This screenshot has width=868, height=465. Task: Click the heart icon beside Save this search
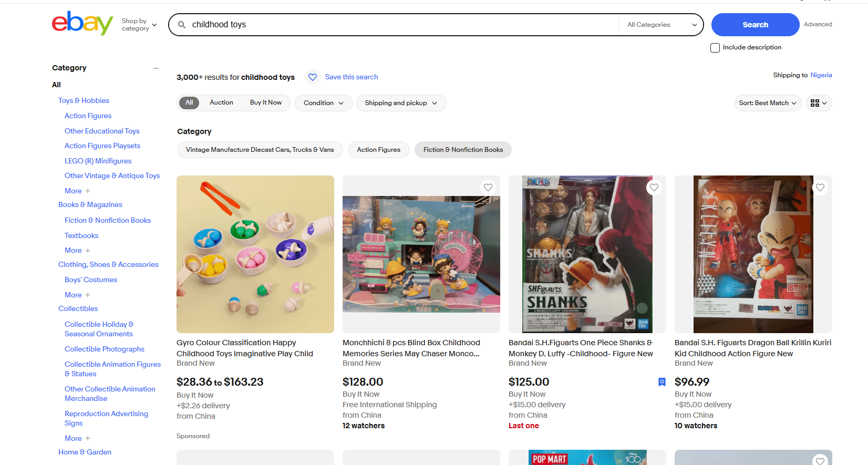point(313,77)
